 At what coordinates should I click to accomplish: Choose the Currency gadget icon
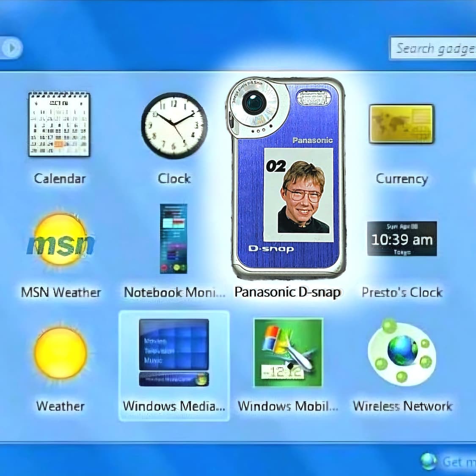pyautogui.click(x=402, y=123)
